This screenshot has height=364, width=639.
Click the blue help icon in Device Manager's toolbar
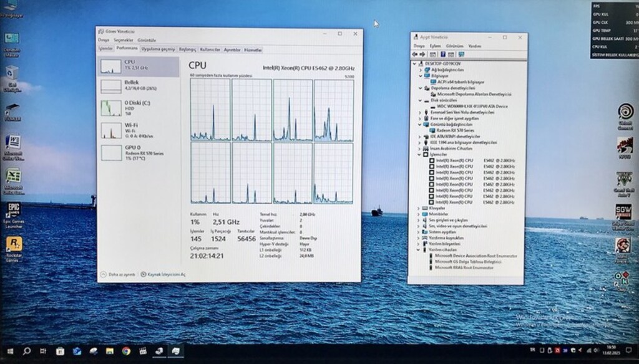click(442, 54)
